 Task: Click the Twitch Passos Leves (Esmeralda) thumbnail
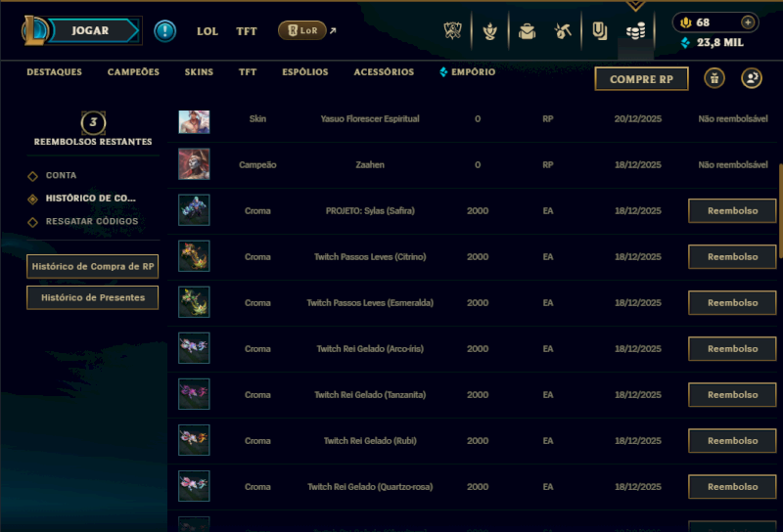coord(194,302)
